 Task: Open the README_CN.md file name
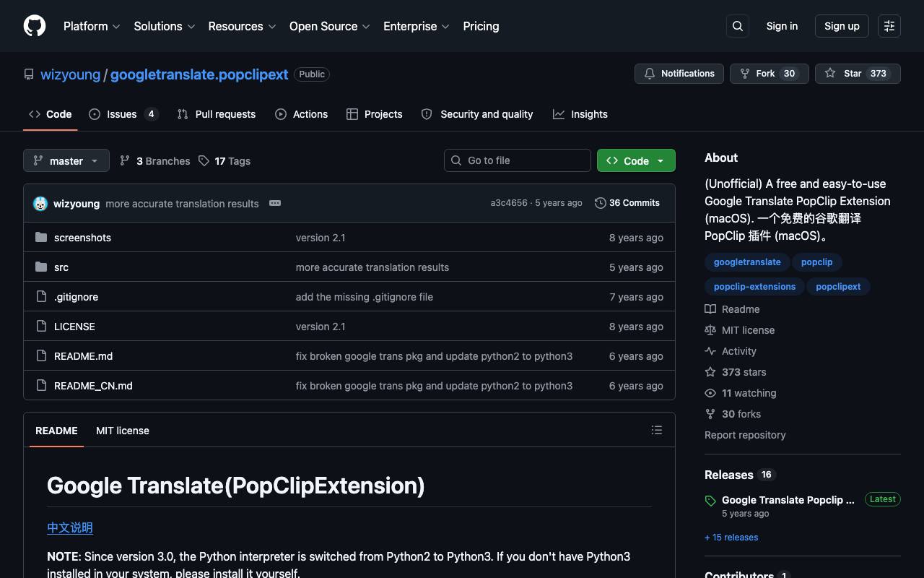point(93,386)
